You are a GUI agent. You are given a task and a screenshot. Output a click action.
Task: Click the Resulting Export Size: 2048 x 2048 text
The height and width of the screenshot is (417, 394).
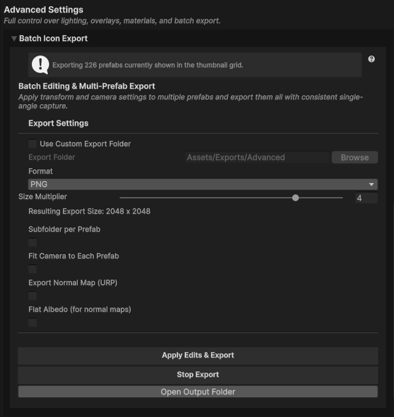tap(89, 211)
